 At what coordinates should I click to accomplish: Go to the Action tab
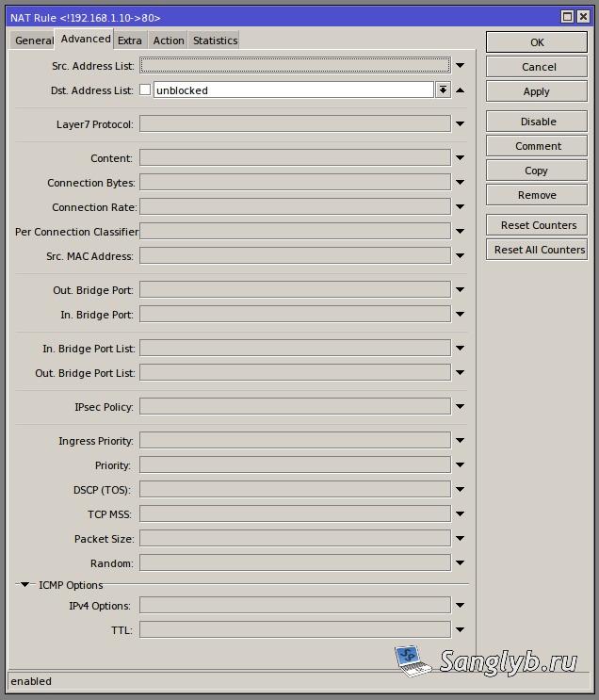click(x=169, y=41)
